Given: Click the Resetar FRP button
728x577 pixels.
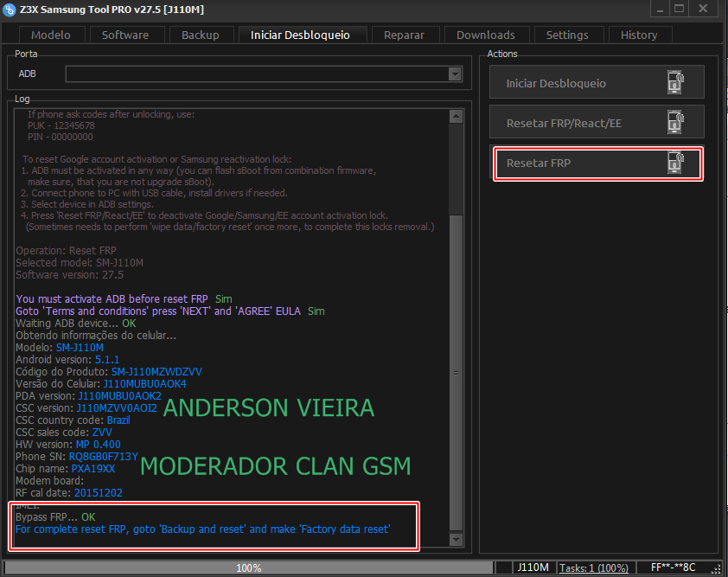Looking at the screenshot, I should click(x=597, y=163).
